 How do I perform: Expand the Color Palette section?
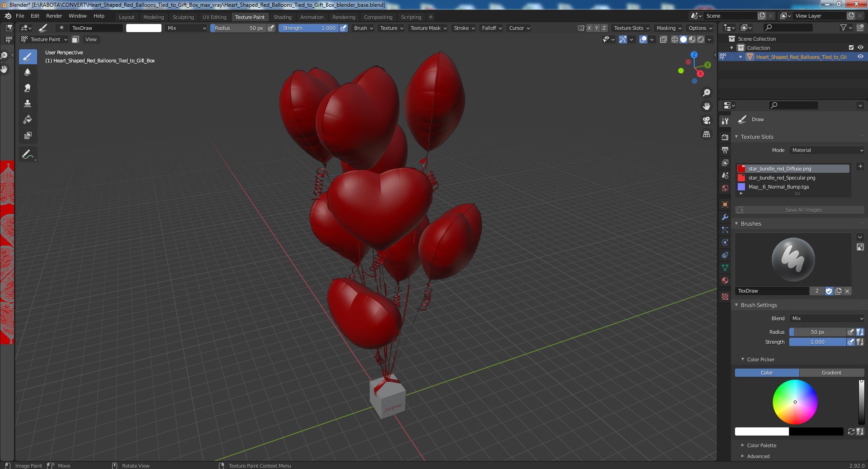(761, 445)
